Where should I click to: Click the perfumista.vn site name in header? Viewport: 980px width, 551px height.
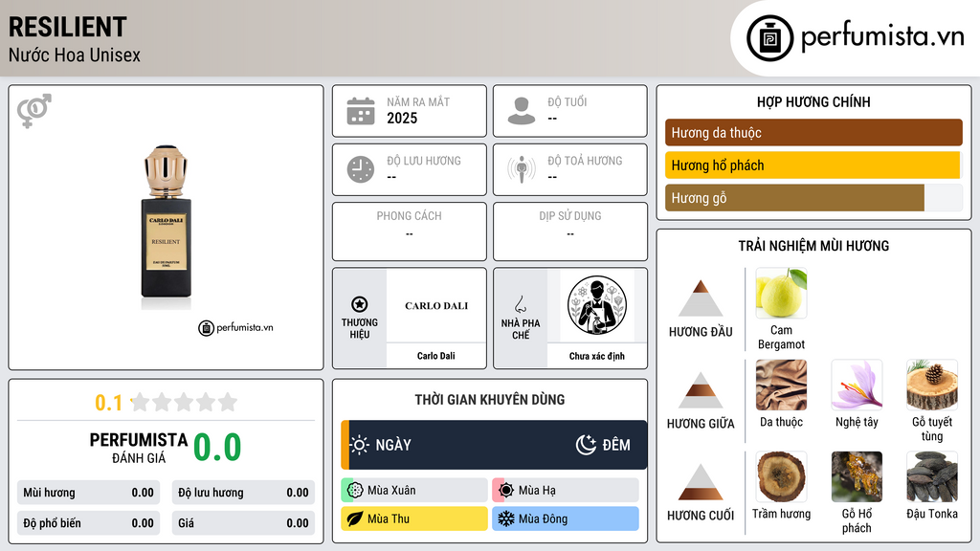coord(882,36)
